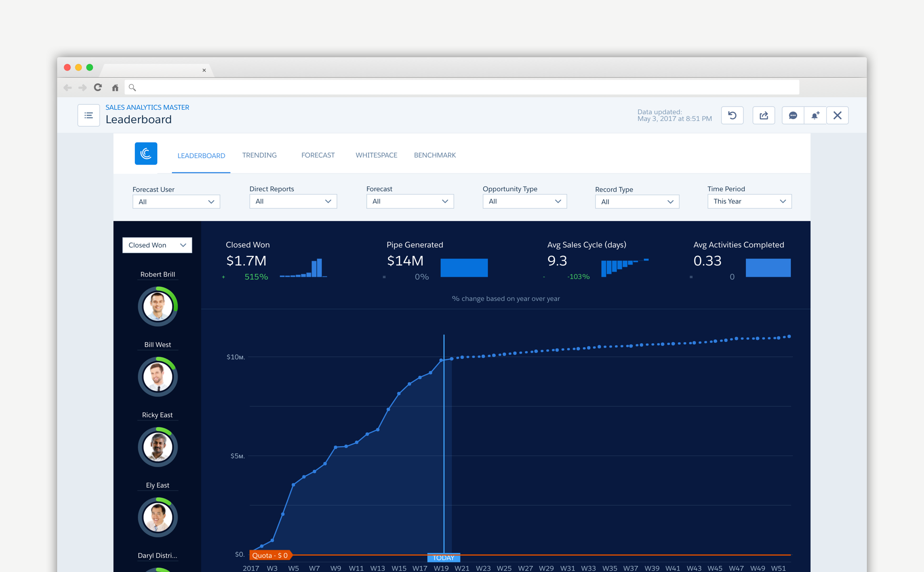Viewport: 924px width, 572px height.
Task: Click the Sales Analytics Master link
Action: tap(147, 107)
